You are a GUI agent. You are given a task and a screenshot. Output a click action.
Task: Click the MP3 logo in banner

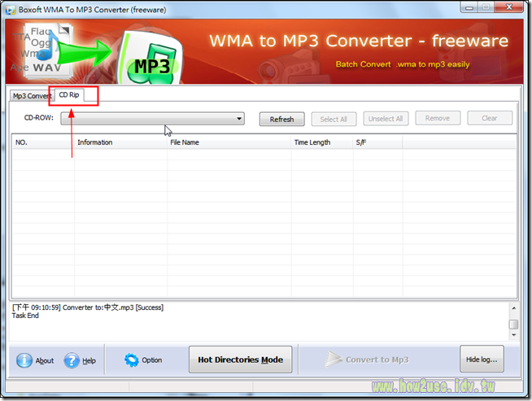[151, 65]
